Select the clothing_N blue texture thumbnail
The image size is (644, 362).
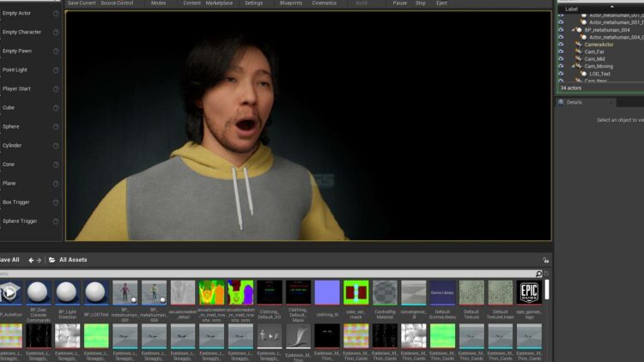(x=327, y=293)
